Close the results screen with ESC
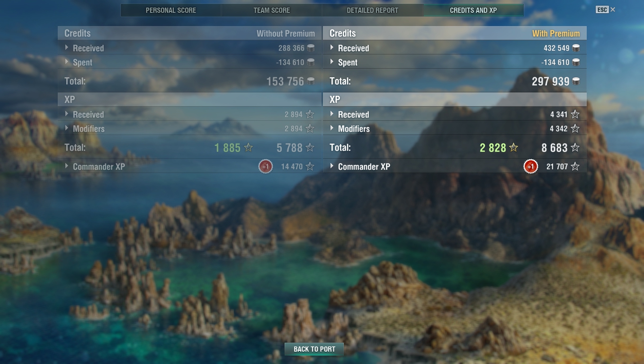Image resolution: width=644 pixels, height=364 pixels. (606, 9)
